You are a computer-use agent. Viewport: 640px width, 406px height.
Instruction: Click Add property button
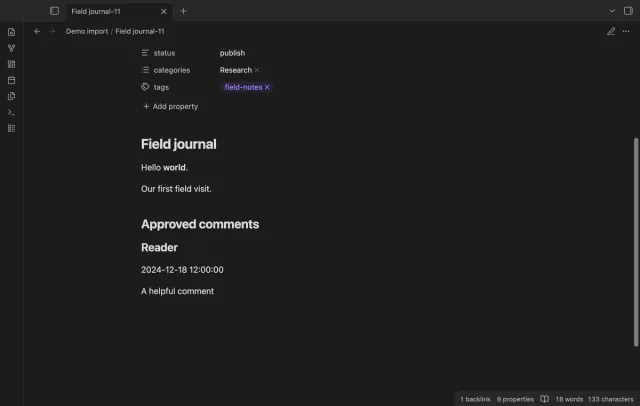(171, 106)
